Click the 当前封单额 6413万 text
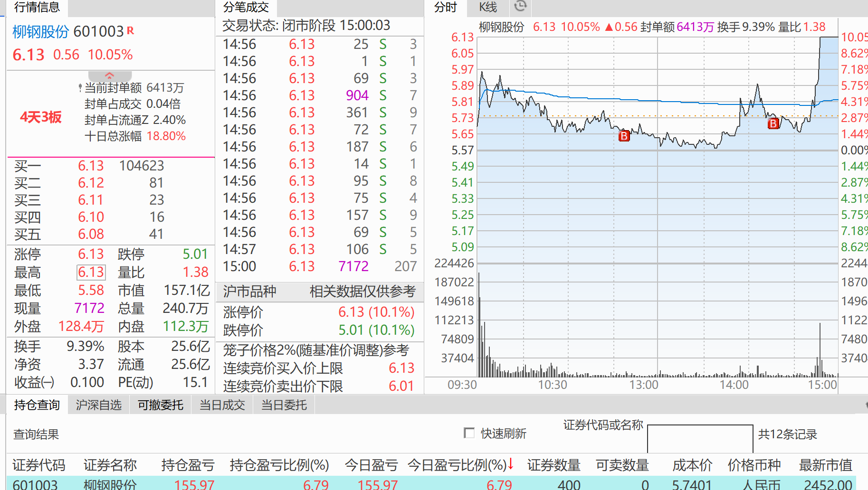This screenshot has width=868, height=490. [134, 88]
